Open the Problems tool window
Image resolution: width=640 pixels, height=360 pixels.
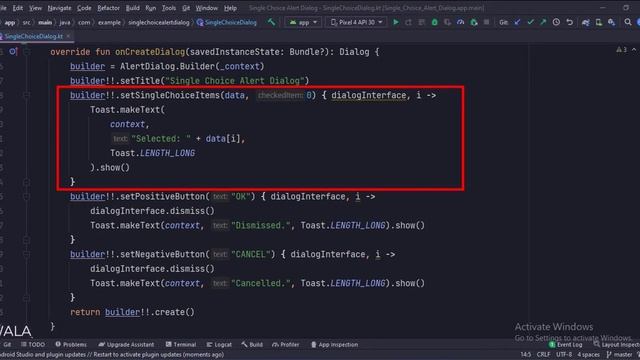click(x=71, y=344)
